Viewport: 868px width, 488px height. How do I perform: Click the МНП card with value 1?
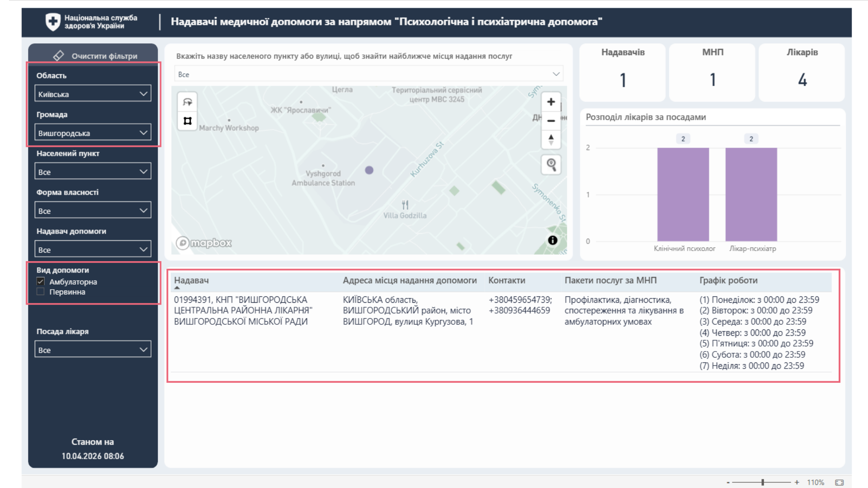click(712, 72)
